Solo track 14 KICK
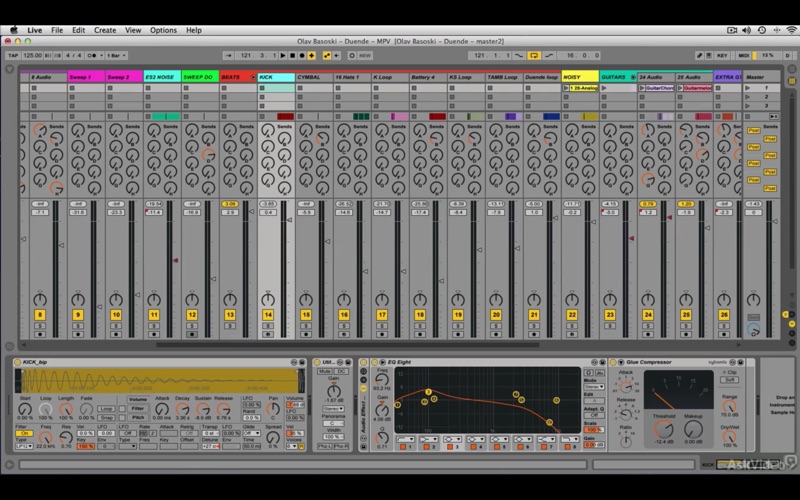Screen dimensions: 800x500 point(268,326)
